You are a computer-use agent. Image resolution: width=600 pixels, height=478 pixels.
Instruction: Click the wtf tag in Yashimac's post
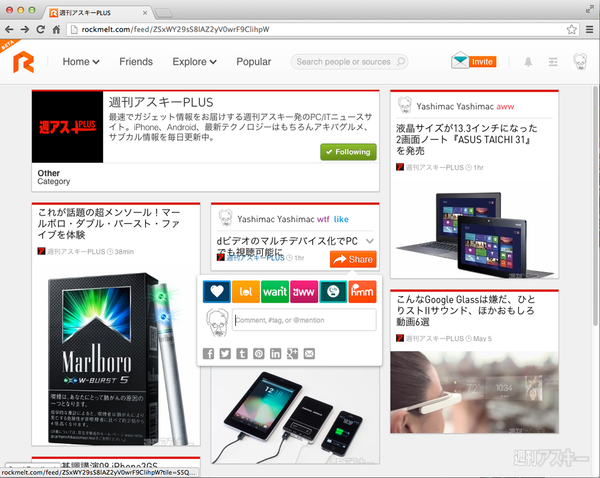(x=323, y=219)
